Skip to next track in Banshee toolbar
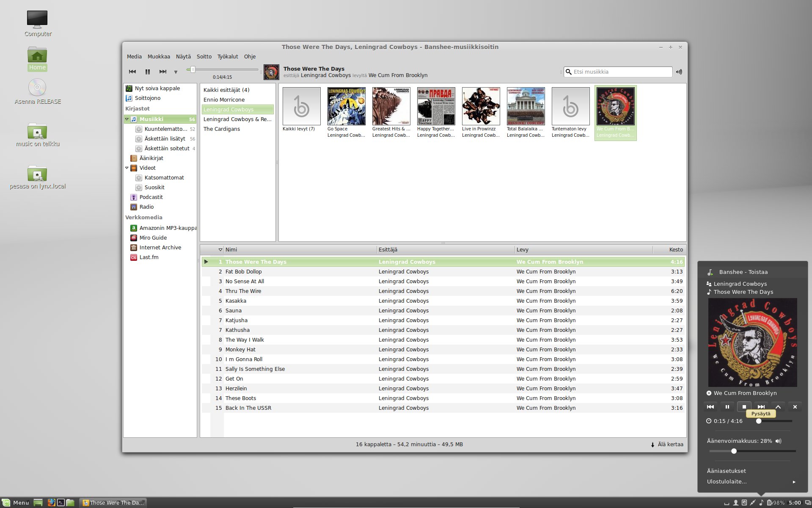This screenshot has width=812, height=508. point(163,72)
